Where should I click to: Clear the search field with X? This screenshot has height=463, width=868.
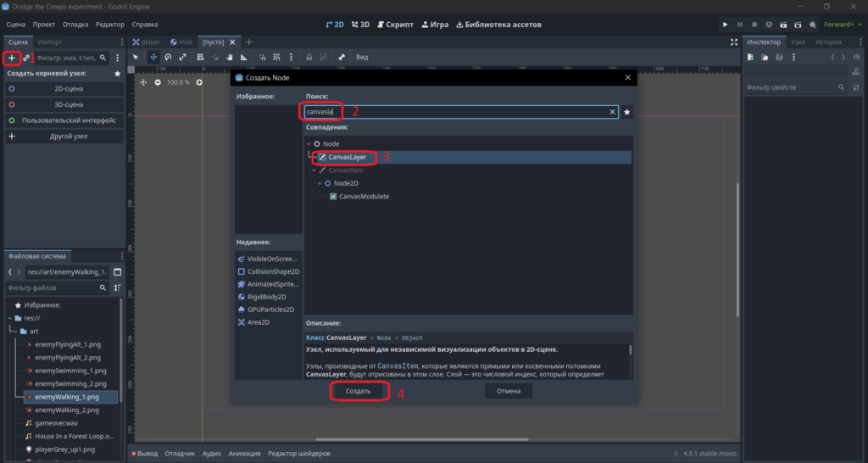tap(612, 112)
